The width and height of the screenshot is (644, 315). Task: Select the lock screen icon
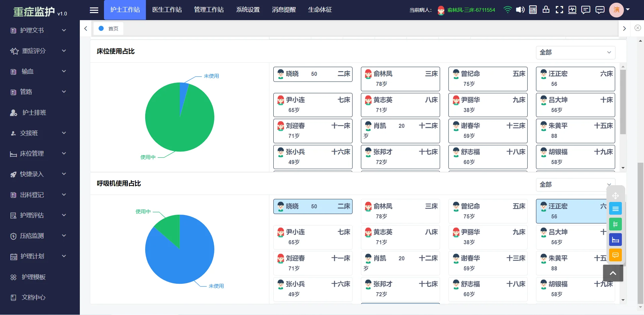pos(546,10)
